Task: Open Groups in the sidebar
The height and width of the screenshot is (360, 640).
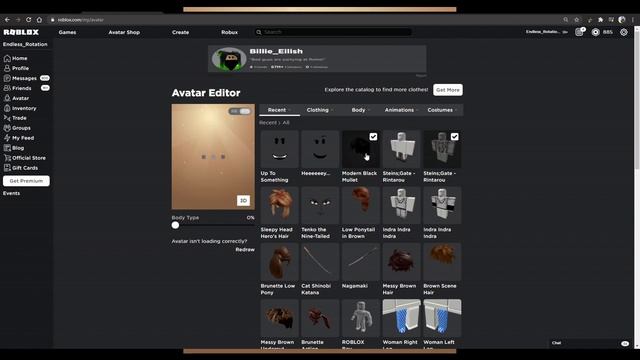Action: [17, 128]
